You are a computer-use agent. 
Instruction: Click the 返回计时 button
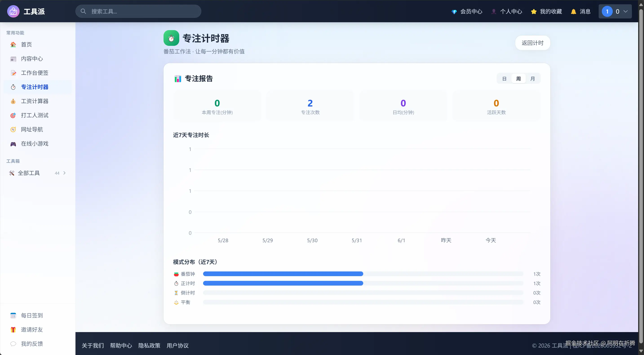pos(533,43)
